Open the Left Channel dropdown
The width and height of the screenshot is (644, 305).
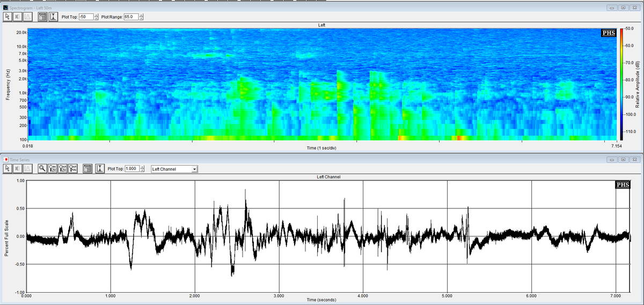[x=194, y=169]
